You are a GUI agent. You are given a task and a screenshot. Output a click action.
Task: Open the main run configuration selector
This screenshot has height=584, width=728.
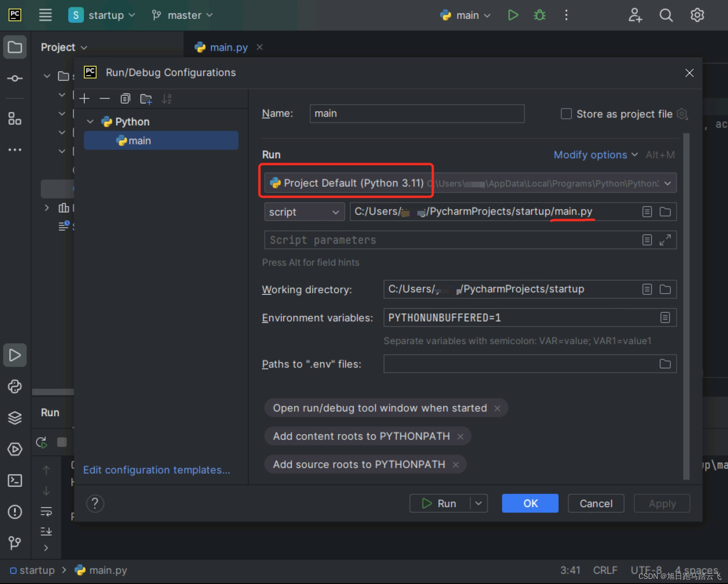465,15
